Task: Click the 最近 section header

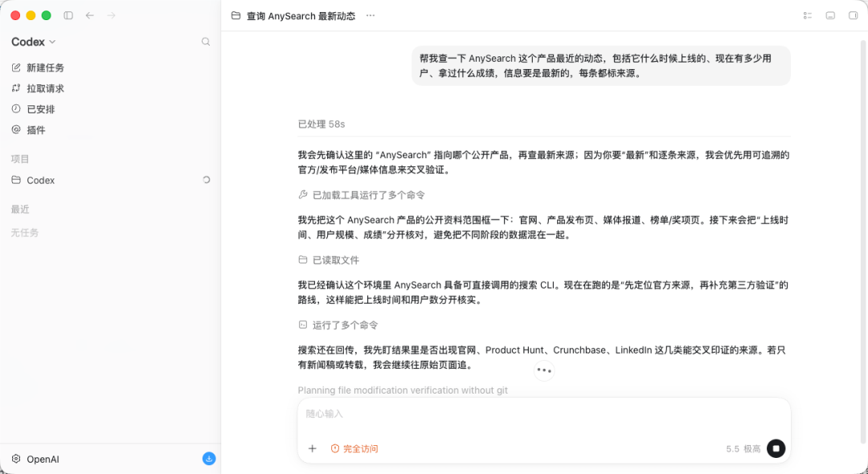Action: [20, 210]
